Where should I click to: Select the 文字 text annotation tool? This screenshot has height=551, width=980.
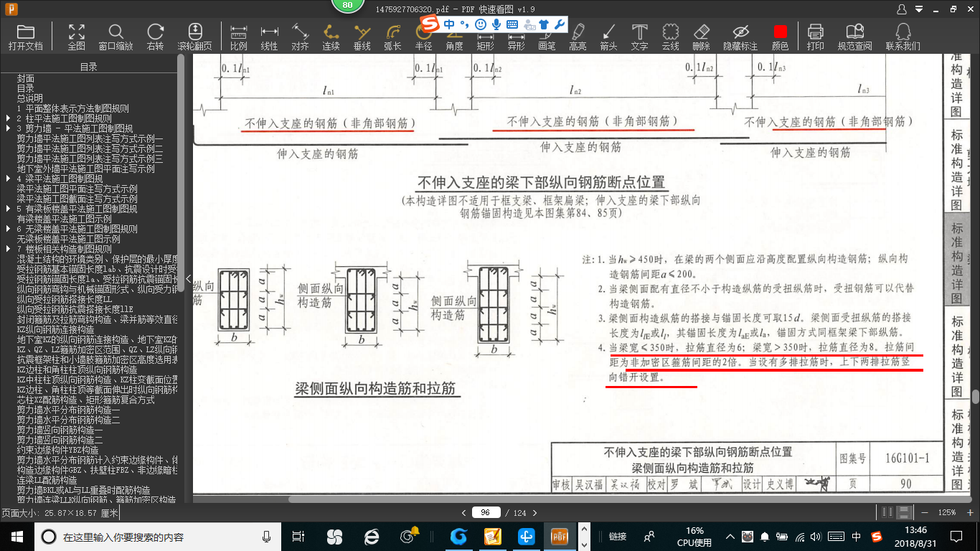(639, 37)
